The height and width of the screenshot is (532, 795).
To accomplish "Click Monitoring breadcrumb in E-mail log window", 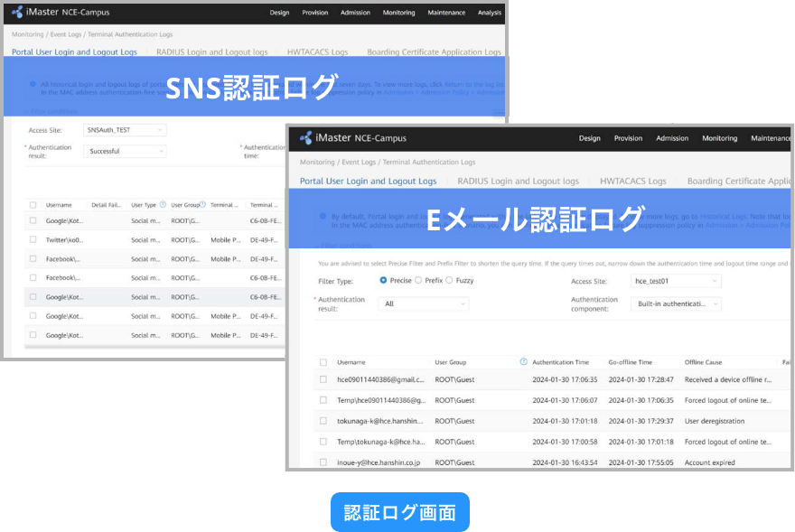I will [317, 162].
